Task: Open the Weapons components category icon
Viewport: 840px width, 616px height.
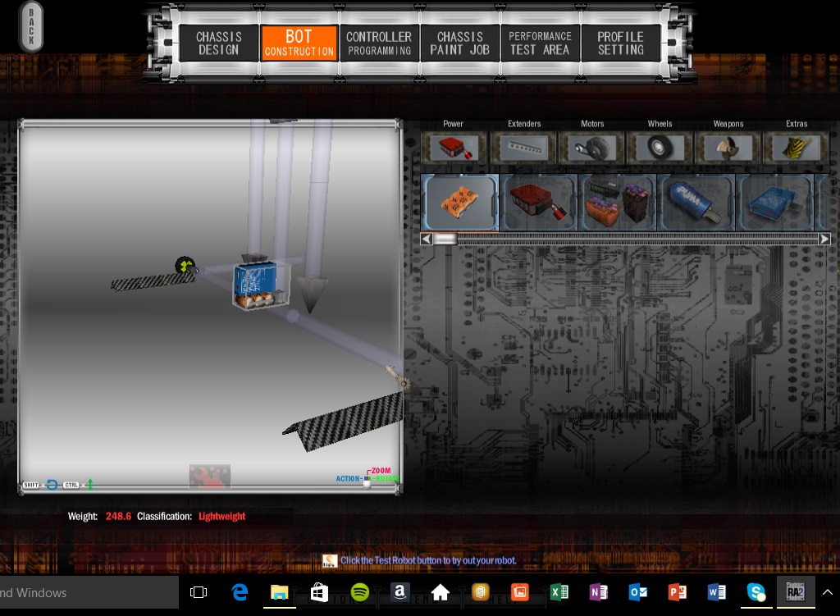Action: (728, 148)
